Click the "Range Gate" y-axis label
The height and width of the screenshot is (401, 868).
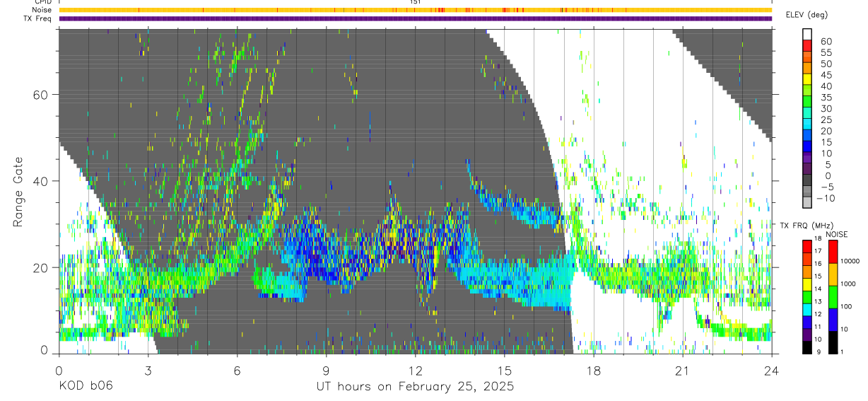pyautogui.click(x=17, y=192)
